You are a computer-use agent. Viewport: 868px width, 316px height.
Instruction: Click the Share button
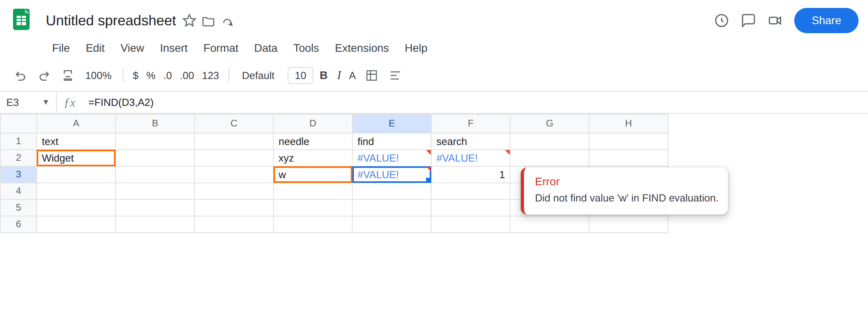(x=826, y=21)
